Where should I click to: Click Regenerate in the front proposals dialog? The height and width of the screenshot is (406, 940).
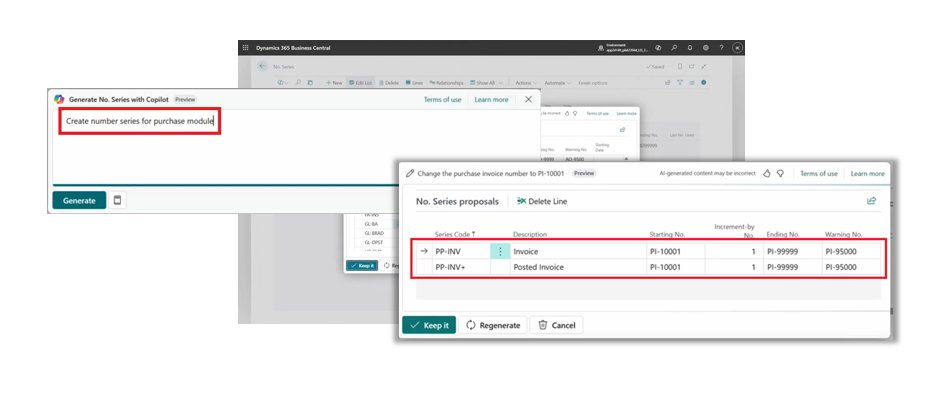[493, 325]
